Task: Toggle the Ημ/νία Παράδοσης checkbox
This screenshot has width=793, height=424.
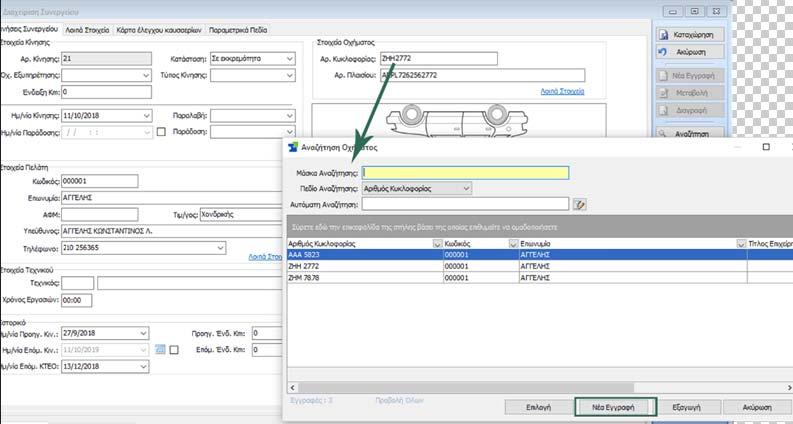Action: pos(161,132)
